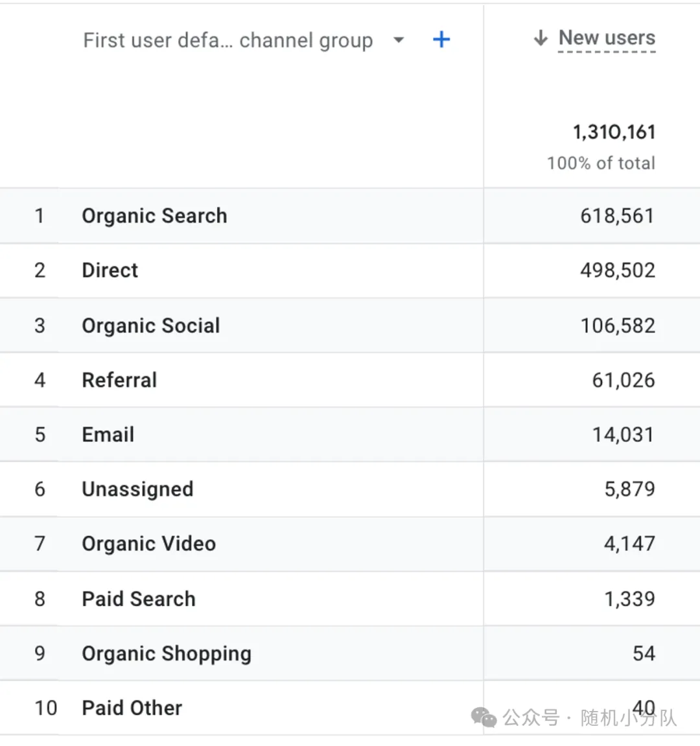Click the Paid Search channel name
Viewport: 700px width, 746px height.
pyautogui.click(x=138, y=599)
